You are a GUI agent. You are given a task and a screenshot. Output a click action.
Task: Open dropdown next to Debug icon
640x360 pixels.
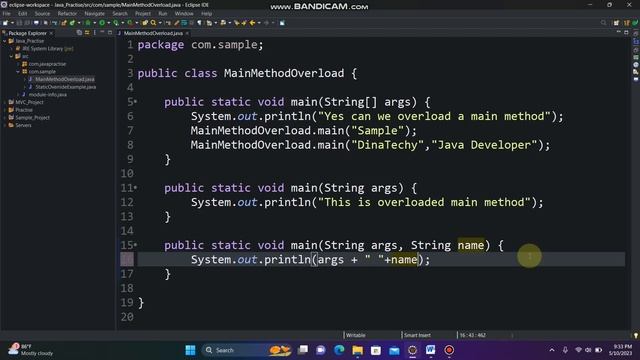[94, 23]
